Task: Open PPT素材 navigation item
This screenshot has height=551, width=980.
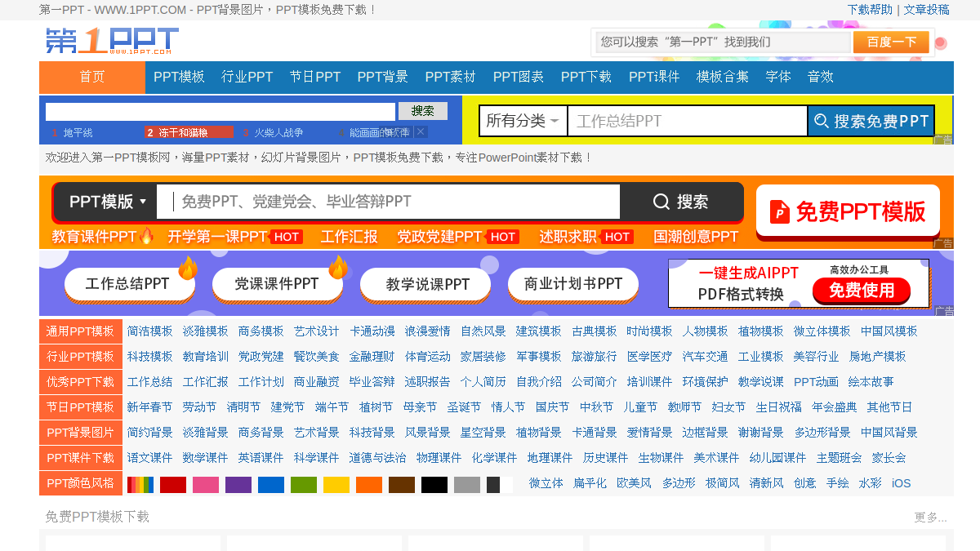Action: point(451,77)
